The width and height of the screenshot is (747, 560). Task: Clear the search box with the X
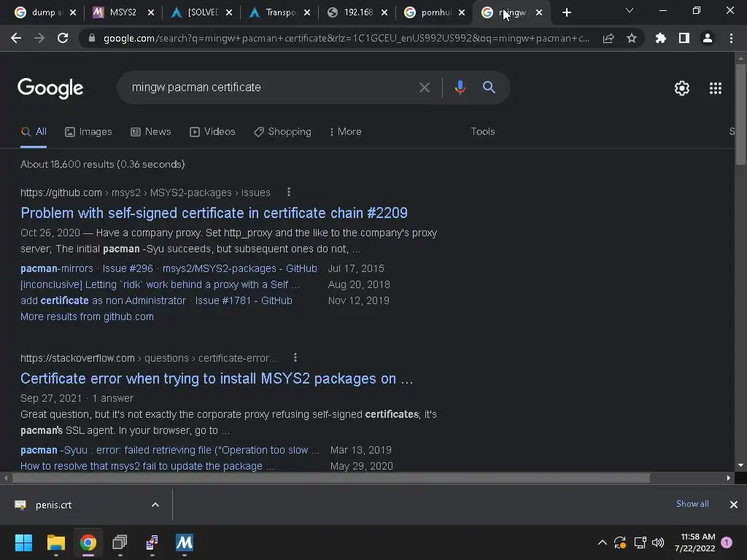pos(424,87)
